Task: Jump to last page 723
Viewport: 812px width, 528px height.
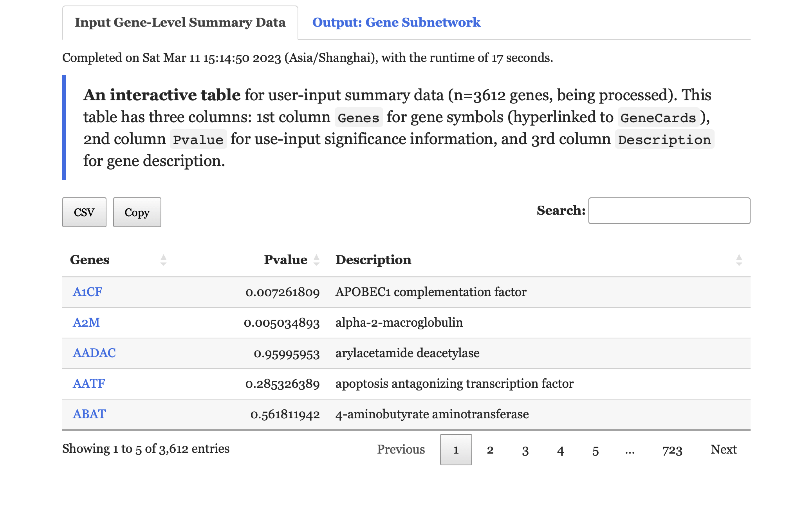Action: (672, 450)
